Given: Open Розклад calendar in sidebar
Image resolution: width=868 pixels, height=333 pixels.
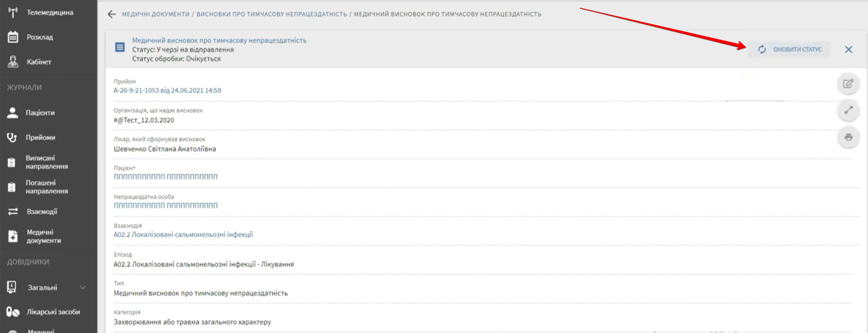Looking at the screenshot, I should (x=39, y=37).
